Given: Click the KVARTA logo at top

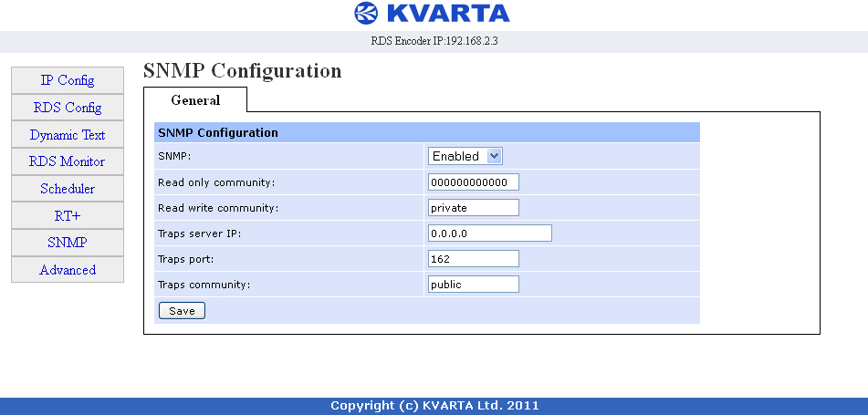Looking at the screenshot, I should [x=432, y=14].
